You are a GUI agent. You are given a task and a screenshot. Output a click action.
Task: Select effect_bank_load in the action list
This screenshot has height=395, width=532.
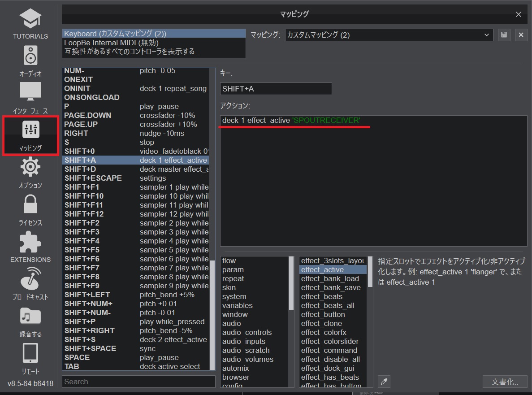[333, 278]
